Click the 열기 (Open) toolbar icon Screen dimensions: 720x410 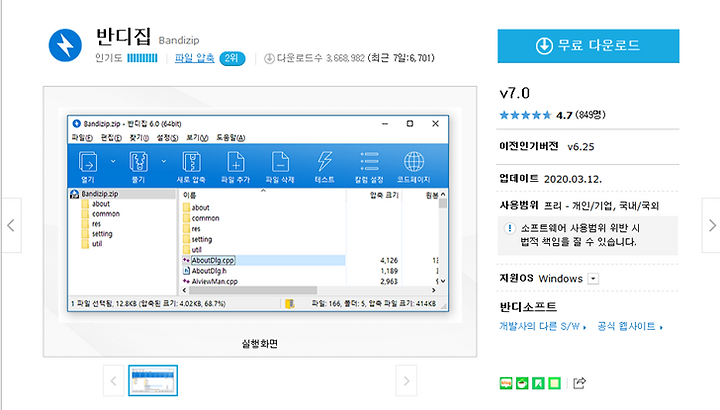(88, 162)
